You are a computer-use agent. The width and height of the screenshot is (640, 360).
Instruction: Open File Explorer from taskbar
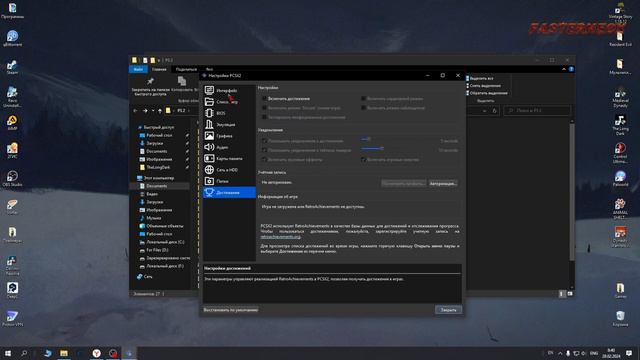tap(64, 353)
